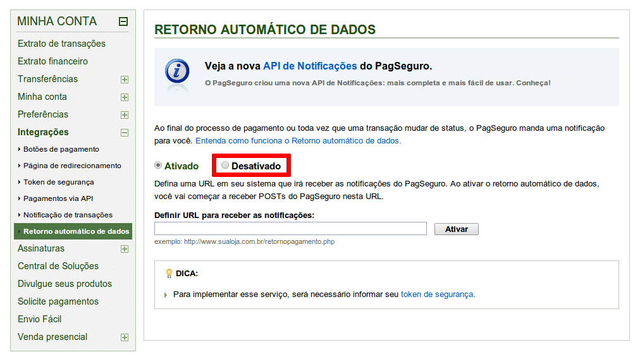Expand the Minha conta submenu
Image resolution: width=640 pixels, height=364 pixels.
(125, 97)
